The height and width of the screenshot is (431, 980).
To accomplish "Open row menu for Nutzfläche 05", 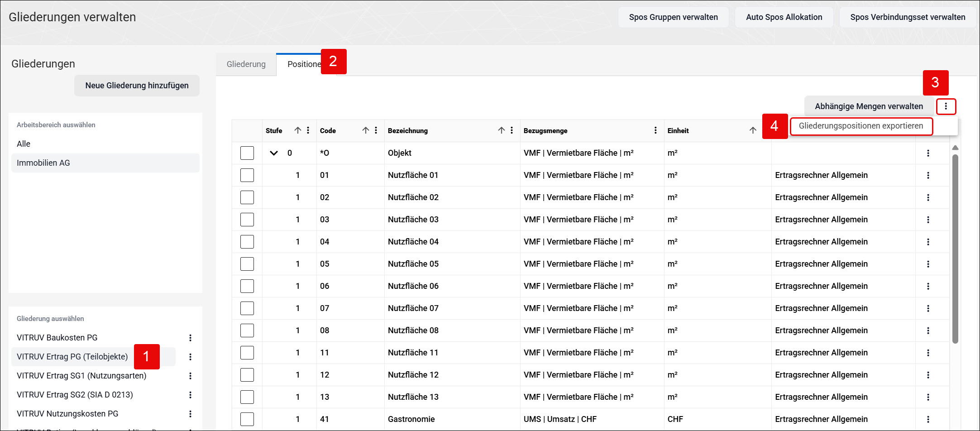I will point(928,264).
